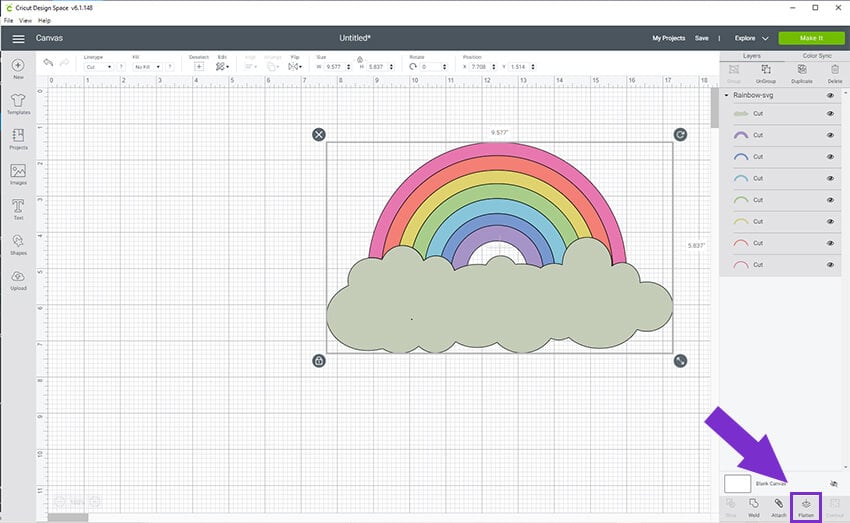Click the rotate handle on selection box

click(x=680, y=134)
